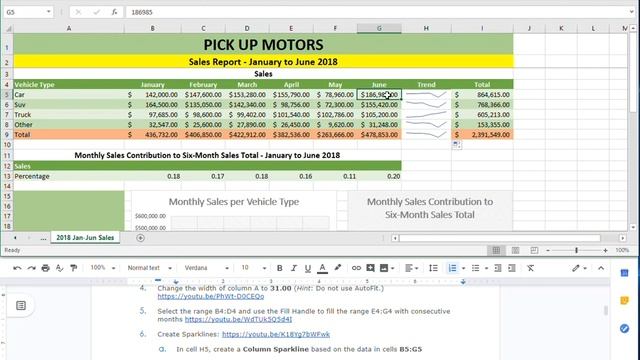Switch to Normal view in Excel status bar
Image resolution: width=640 pixels, height=360 pixels.
496,250
